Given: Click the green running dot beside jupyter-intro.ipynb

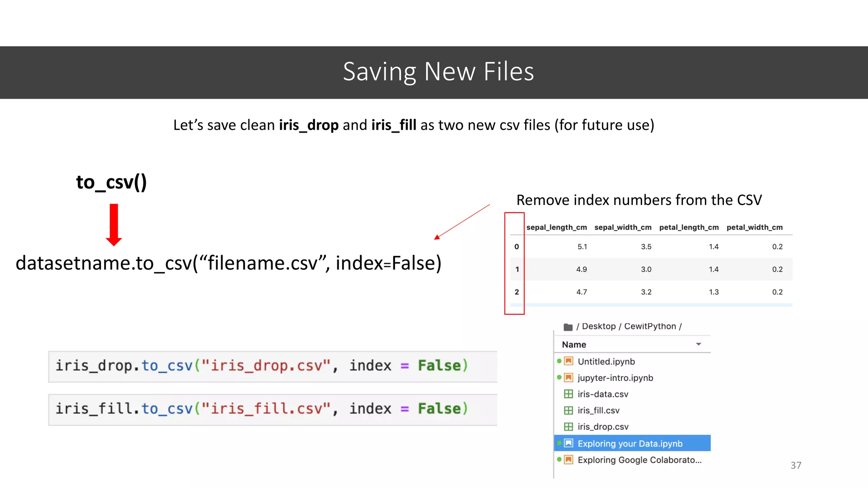Looking at the screenshot, I should (x=559, y=377).
